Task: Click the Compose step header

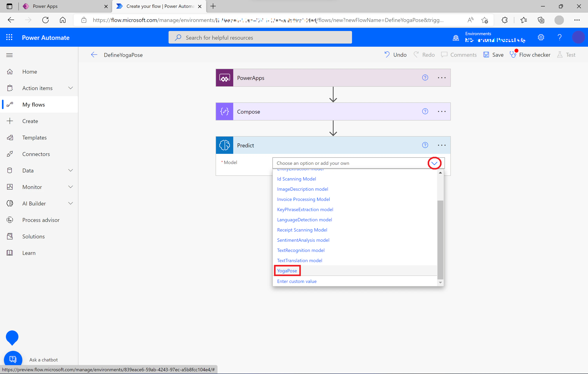Action: point(333,111)
